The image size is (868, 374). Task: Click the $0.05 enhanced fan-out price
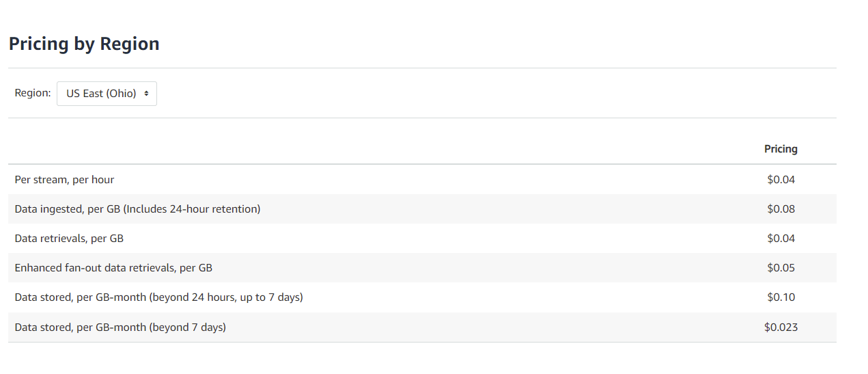[x=781, y=268]
